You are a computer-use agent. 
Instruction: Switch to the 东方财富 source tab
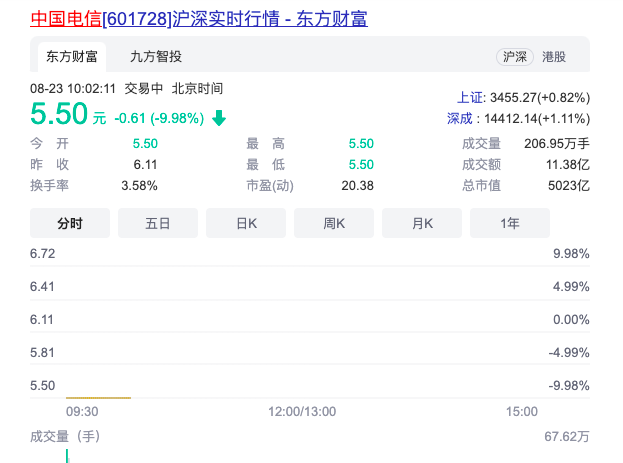tap(70, 57)
